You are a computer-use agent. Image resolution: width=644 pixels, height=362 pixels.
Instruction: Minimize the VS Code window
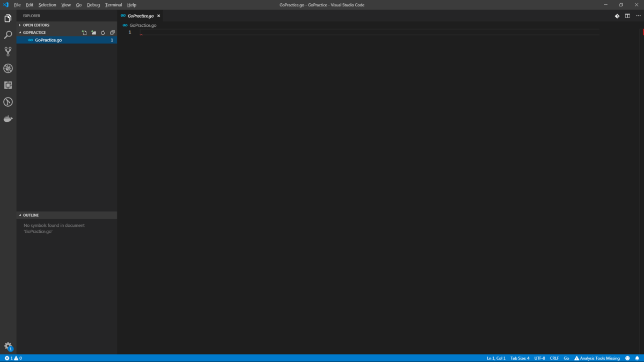[x=606, y=5]
